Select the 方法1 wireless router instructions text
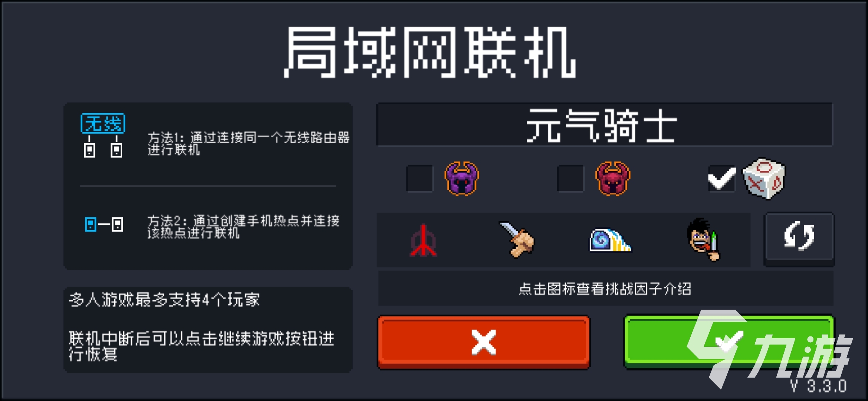The image size is (868, 401). click(x=249, y=143)
